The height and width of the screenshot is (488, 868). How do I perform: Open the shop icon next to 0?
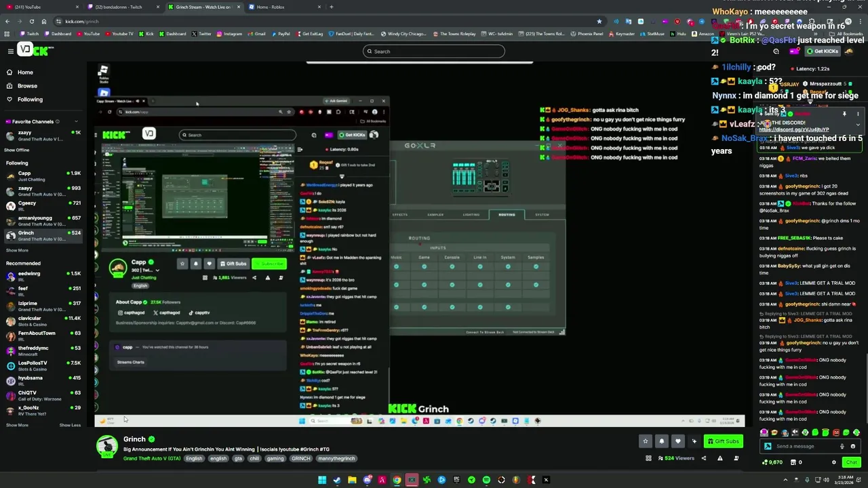coord(792,462)
